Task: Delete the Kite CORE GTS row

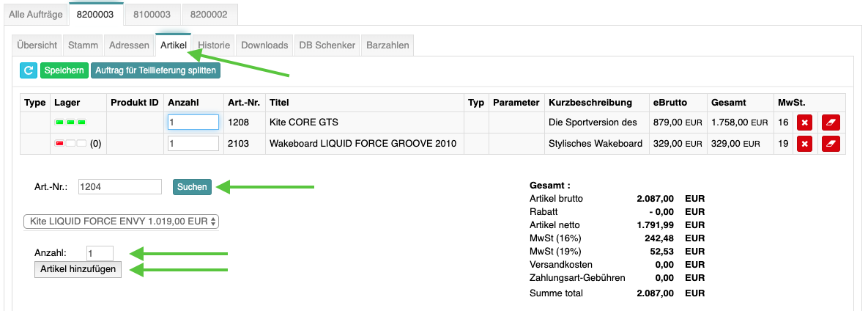Action: 804,122
